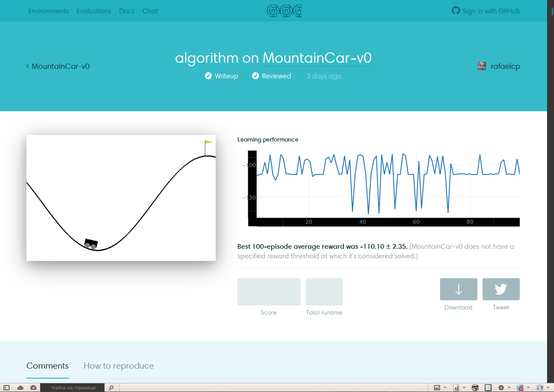Click the Best 100-episode average reward text
Screen dimensions: 554x392
pyautogui.click(x=323, y=247)
